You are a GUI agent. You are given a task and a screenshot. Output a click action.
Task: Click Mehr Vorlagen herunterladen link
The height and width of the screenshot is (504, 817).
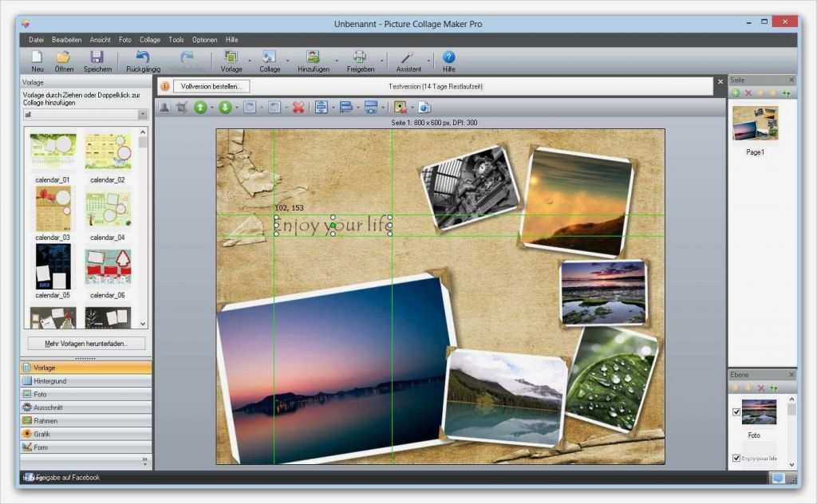pos(85,343)
